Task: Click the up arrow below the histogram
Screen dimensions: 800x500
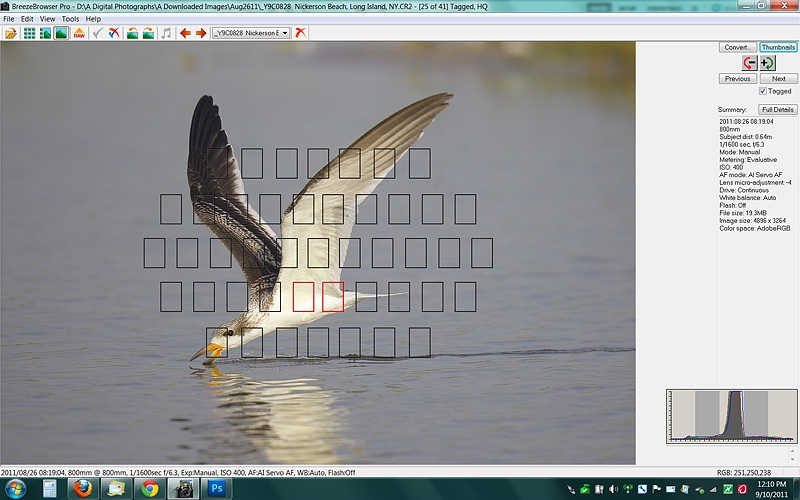Action: pos(792,451)
